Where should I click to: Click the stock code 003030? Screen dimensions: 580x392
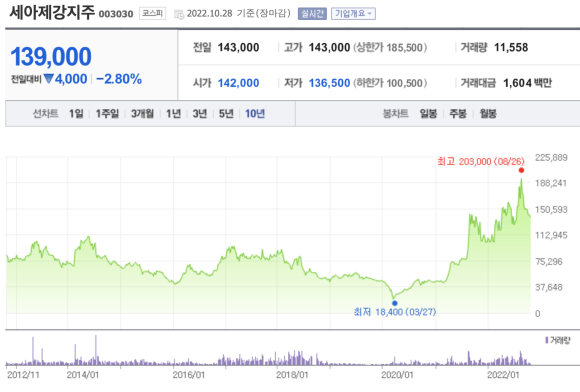point(116,14)
